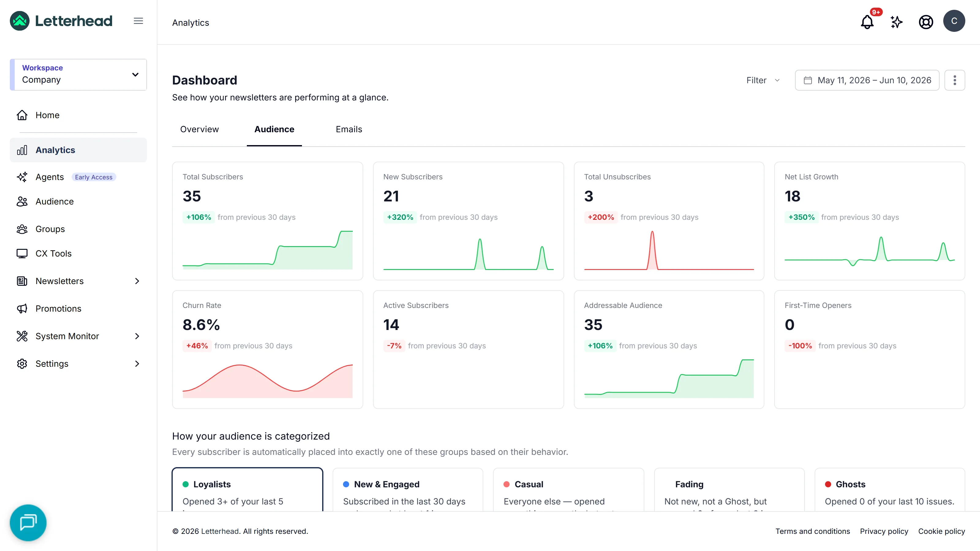Open Groups in sidebar
The image size is (980, 551).
(x=78, y=229)
